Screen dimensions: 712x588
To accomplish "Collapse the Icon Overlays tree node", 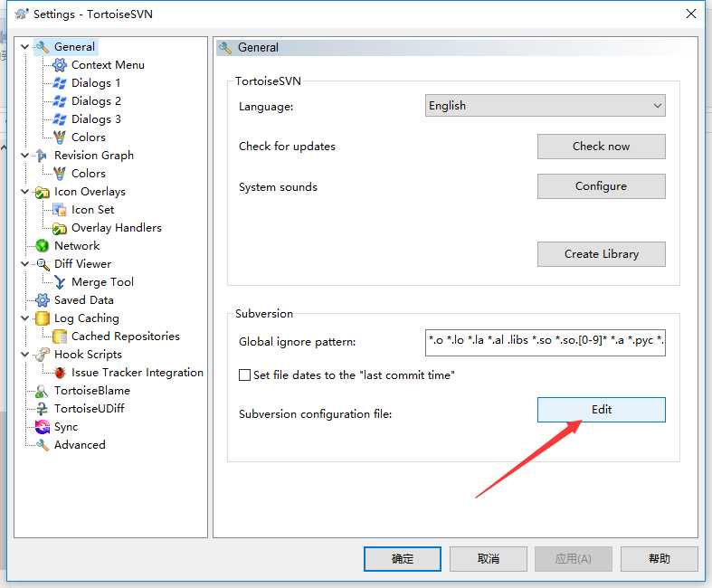I will coord(25,192).
